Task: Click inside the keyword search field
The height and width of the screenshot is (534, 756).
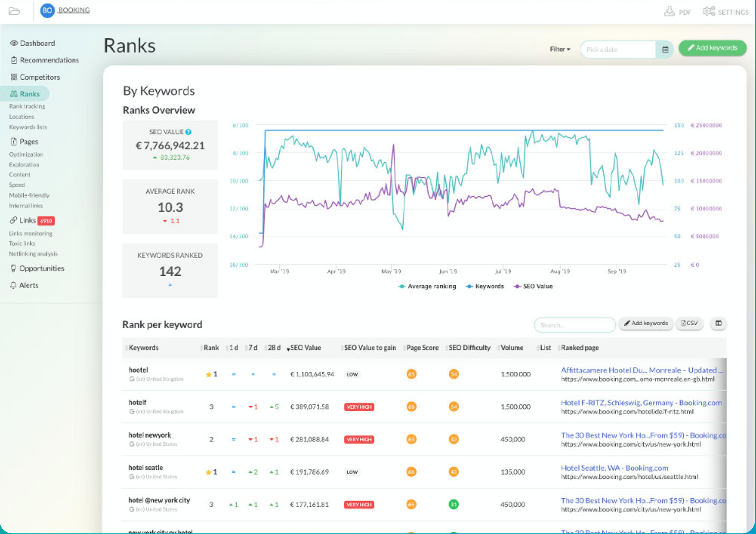Action: [575, 325]
